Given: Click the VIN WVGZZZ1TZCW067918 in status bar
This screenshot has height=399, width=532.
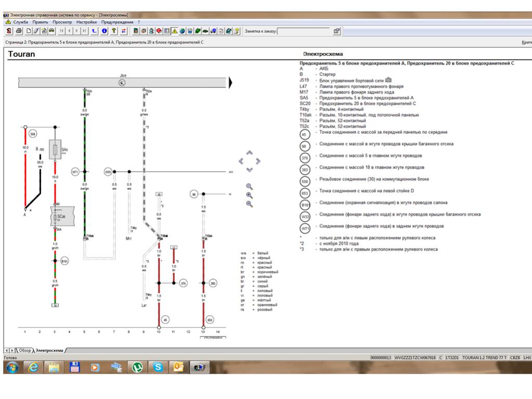Looking at the screenshot, I should tap(415, 357).
